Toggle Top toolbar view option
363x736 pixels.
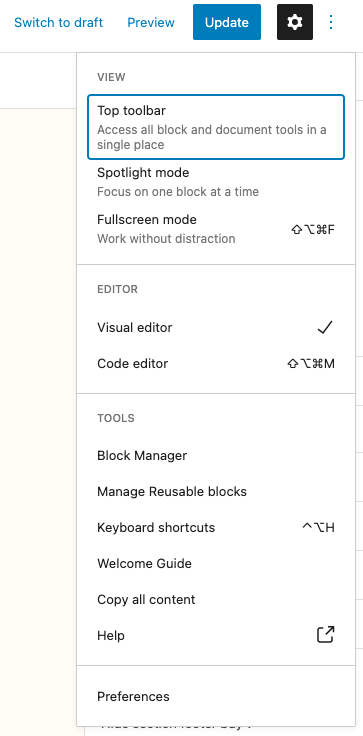click(x=216, y=127)
